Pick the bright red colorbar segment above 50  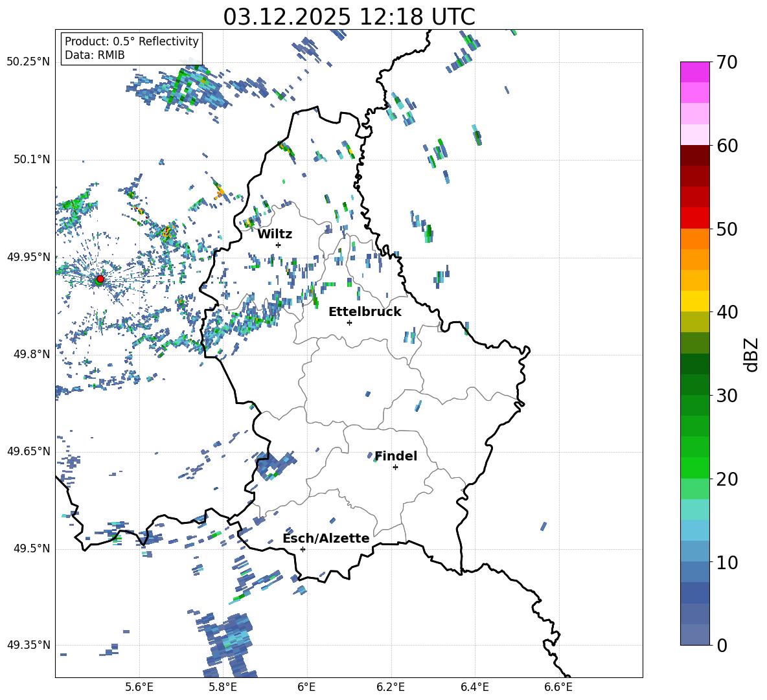point(695,218)
